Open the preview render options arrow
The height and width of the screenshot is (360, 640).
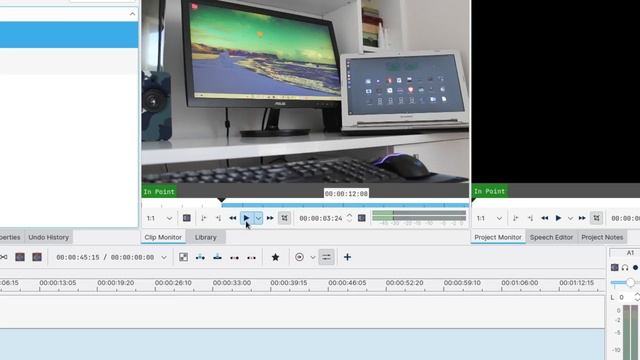click(x=313, y=258)
